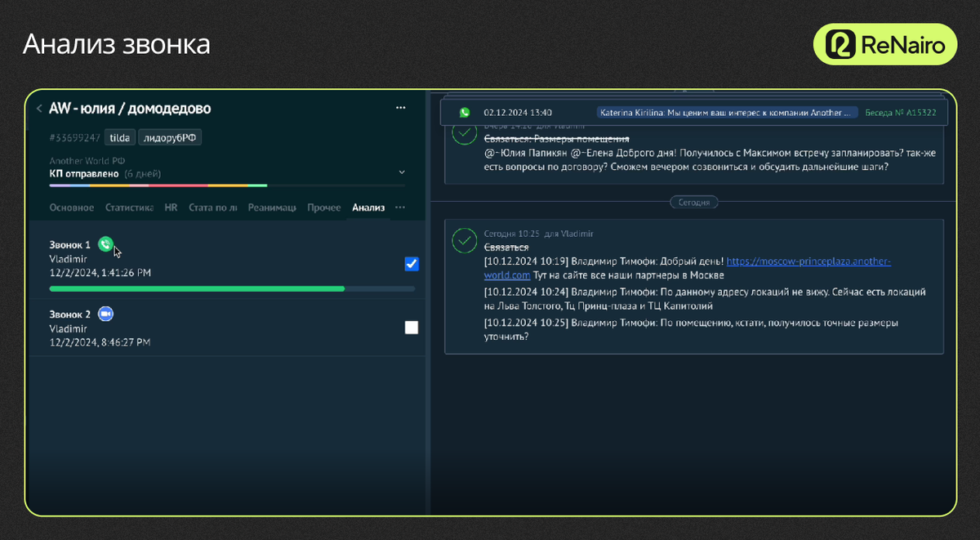
Task: Expand the КП отправлено stage dropdown
Action: [x=401, y=173]
